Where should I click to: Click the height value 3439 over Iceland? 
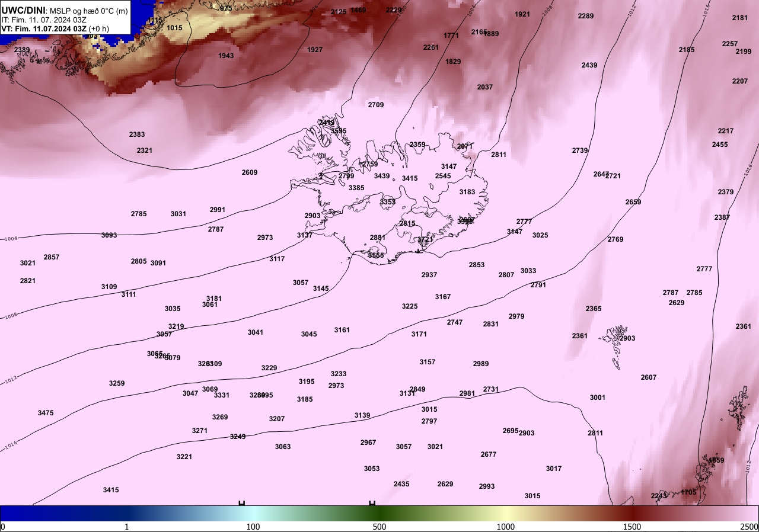(382, 176)
